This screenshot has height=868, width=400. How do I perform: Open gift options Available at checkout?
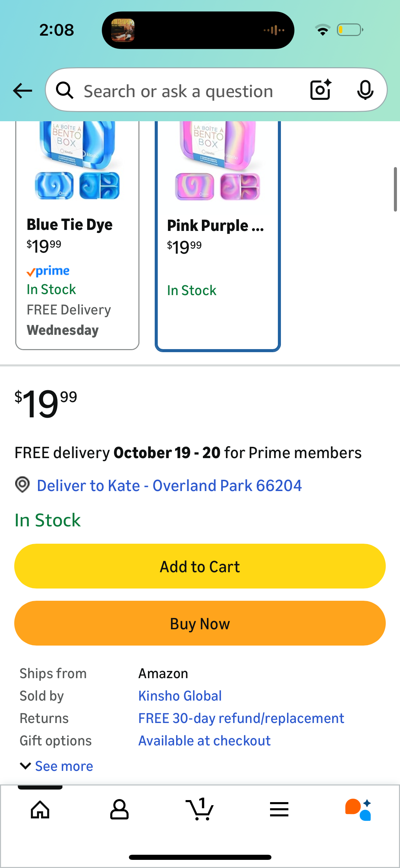[x=204, y=741]
